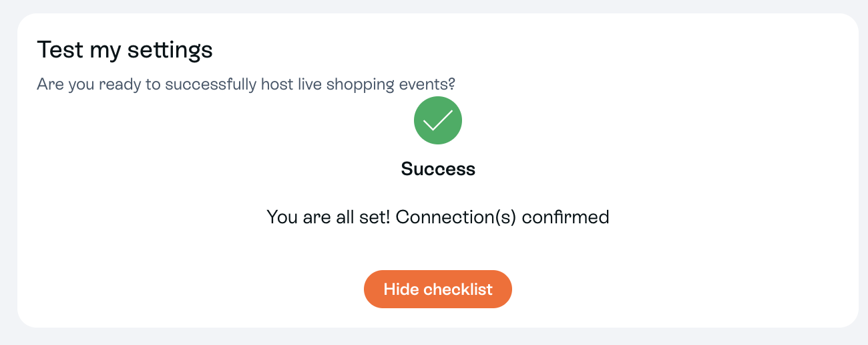Viewport: 868px width, 345px height.
Task: Hide the checklist with the orange button
Action: coord(438,290)
